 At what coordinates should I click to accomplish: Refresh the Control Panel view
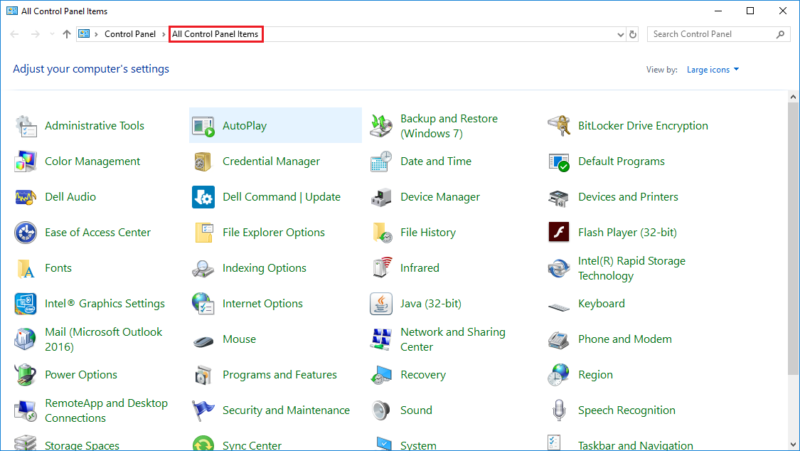(633, 35)
